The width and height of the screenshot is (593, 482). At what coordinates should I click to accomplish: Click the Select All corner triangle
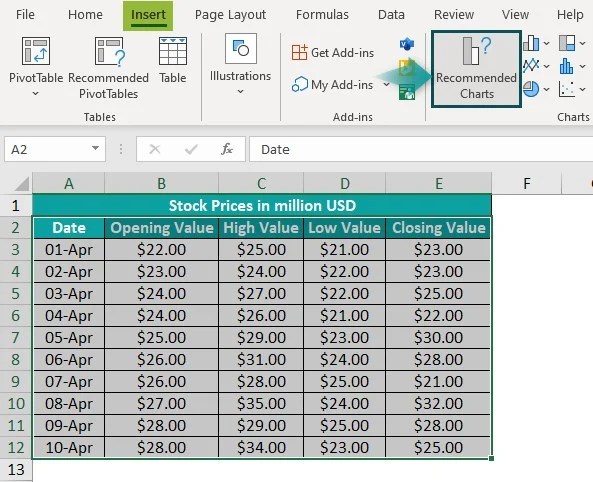(x=22, y=184)
